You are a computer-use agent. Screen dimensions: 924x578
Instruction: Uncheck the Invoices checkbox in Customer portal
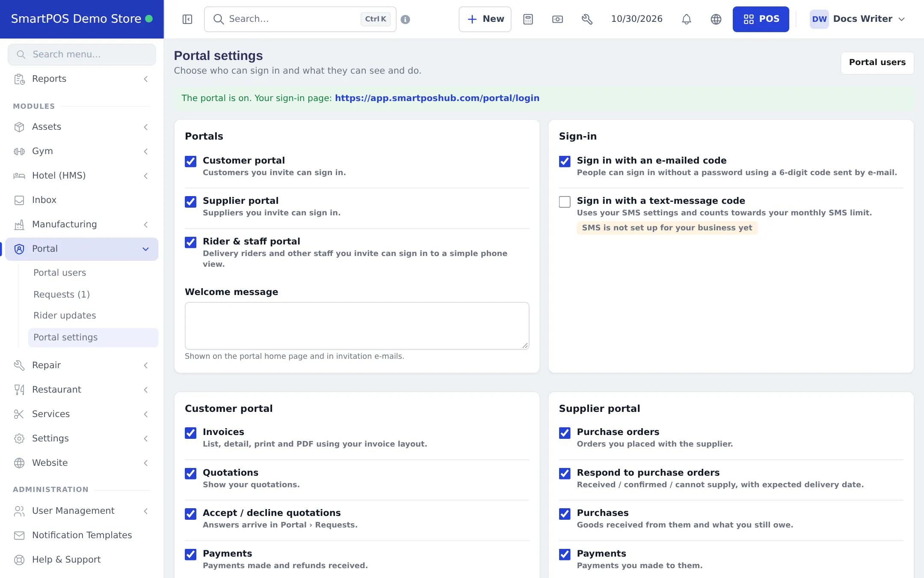[x=190, y=433]
